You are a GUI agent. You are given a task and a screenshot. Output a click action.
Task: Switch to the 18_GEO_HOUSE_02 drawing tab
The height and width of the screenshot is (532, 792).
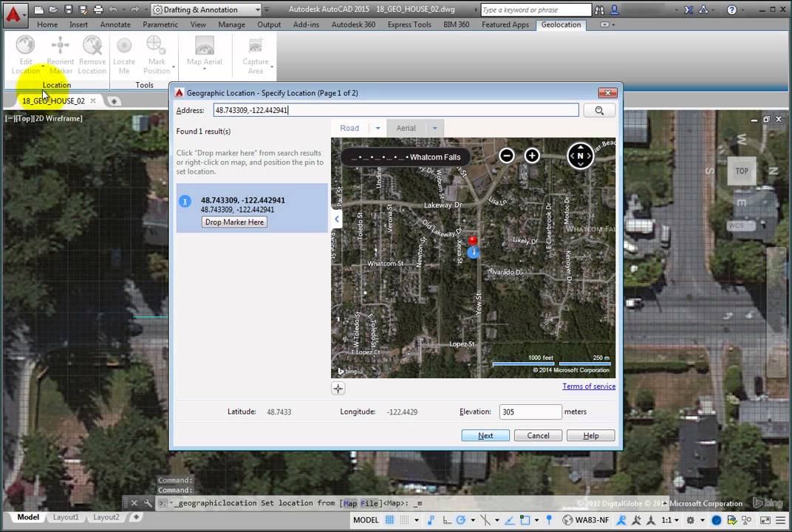coord(53,100)
